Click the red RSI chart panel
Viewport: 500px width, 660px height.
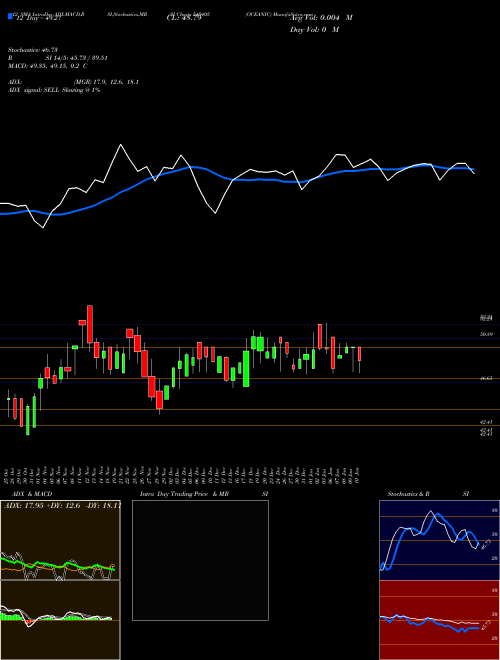439,620
